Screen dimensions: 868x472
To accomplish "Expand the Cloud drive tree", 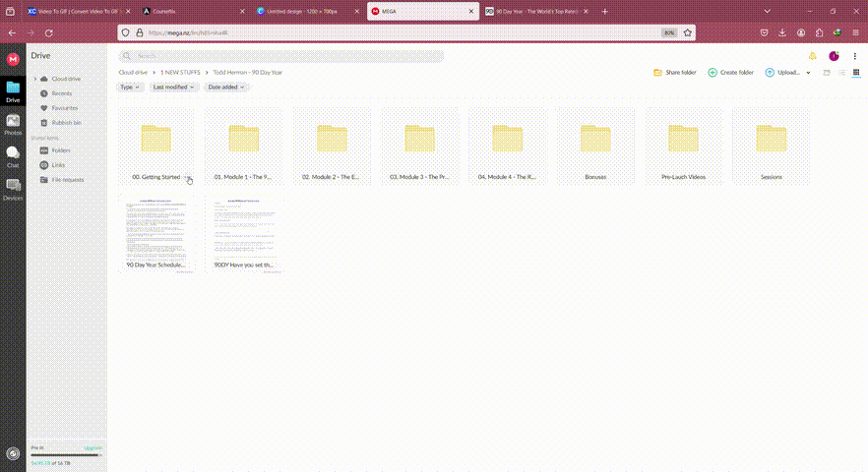I will tap(34, 79).
